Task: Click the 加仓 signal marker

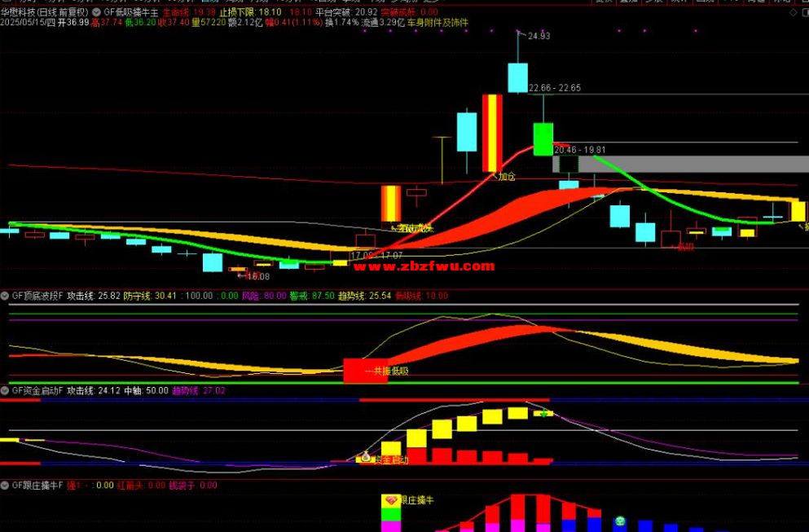Action: (506, 176)
